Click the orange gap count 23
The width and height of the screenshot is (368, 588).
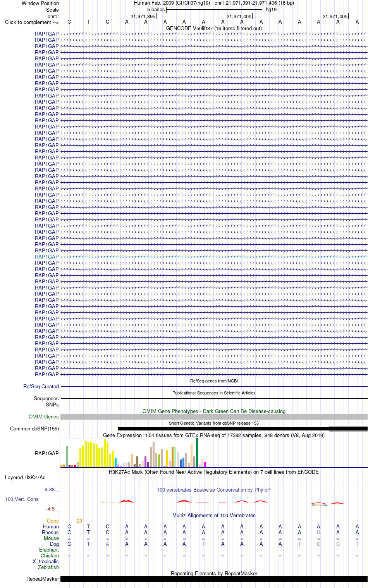pyautogui.click(x=79, y=521)
